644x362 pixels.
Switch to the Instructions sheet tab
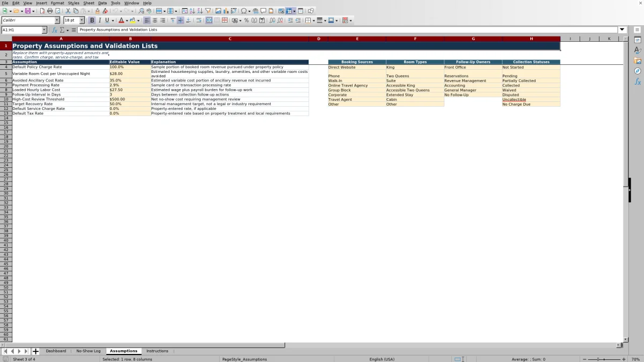(x=157, y=351)
